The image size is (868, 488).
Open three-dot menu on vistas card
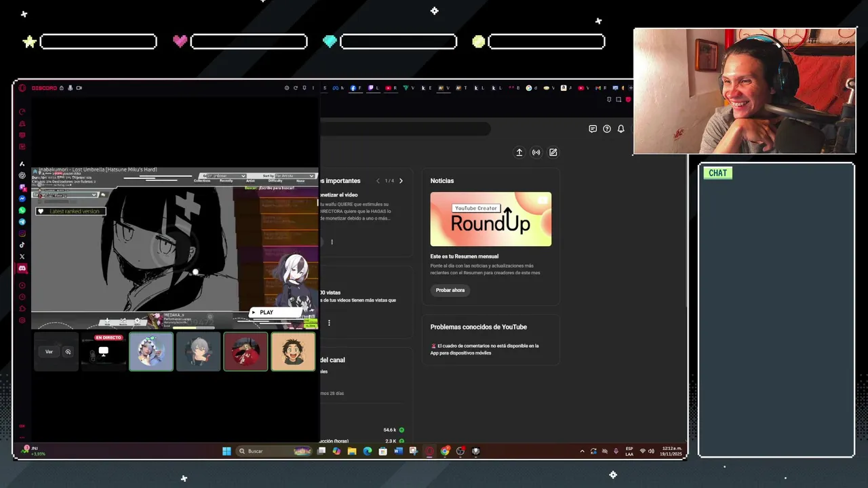tap(329, 323)
